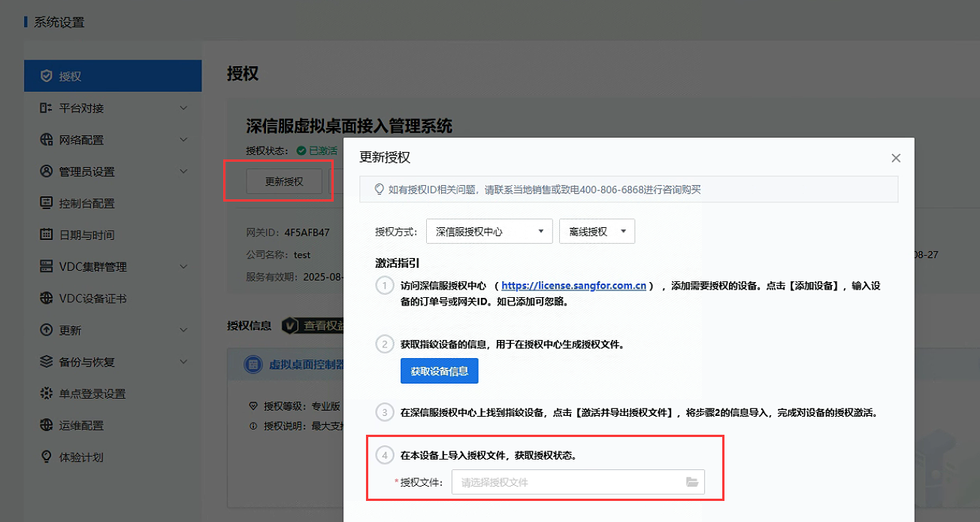Open the license.sangfor.com.cn link
This screenshot has width=980, height=522.
pyautogui.click(x=574, y=286)
